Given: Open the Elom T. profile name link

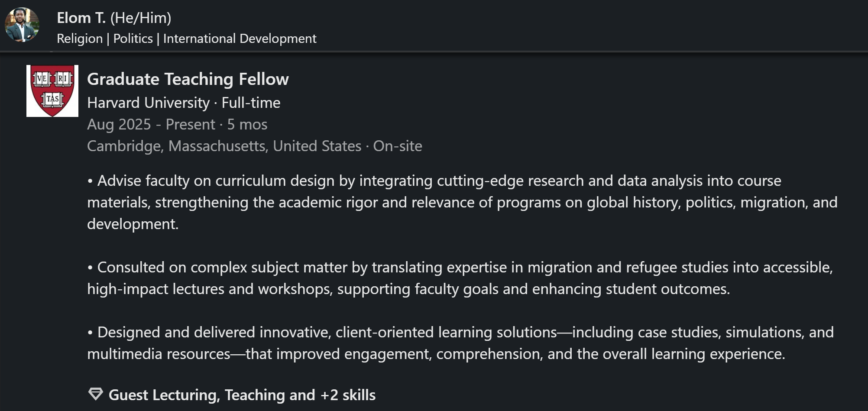Looking at the screenshot, I should pyautogui.click(x=81, y=18).
